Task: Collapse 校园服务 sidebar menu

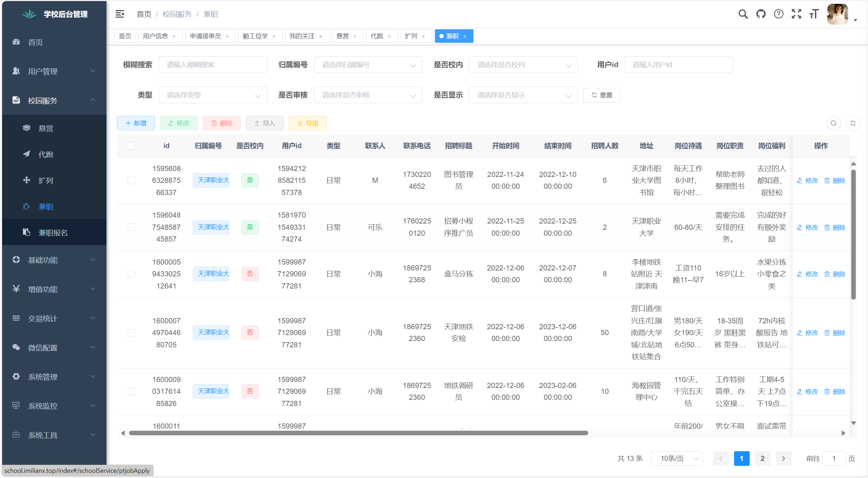Action: point(54,100)
